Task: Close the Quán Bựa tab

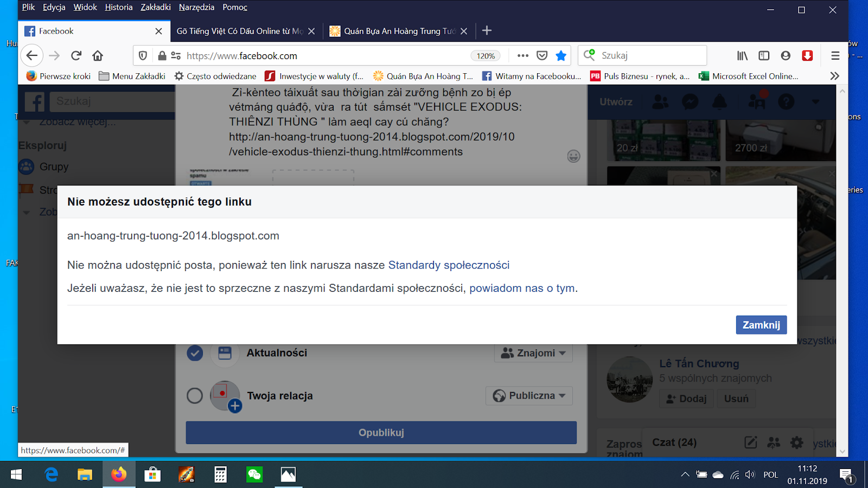Action: [x=464, y=31]
